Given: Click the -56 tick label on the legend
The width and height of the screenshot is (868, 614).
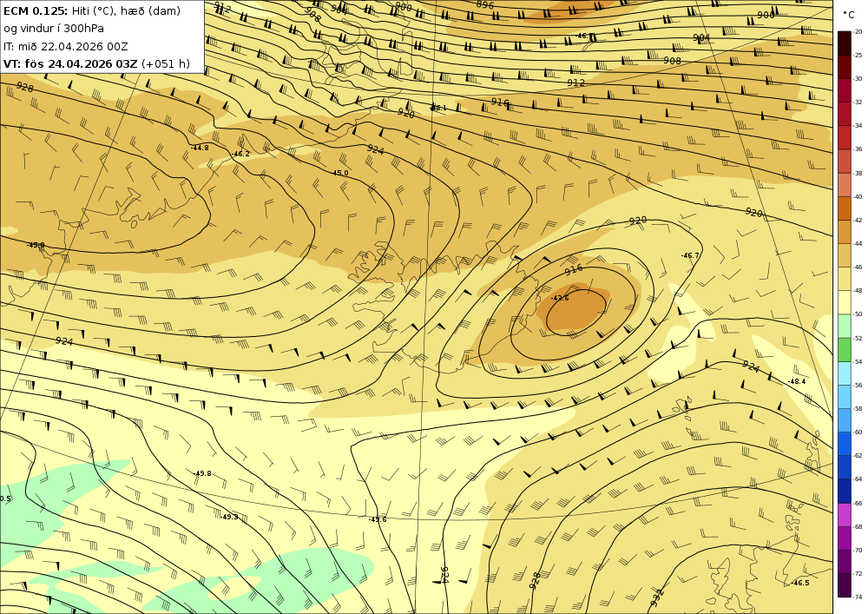Looking at the screenshot, I should pos(858,386).
